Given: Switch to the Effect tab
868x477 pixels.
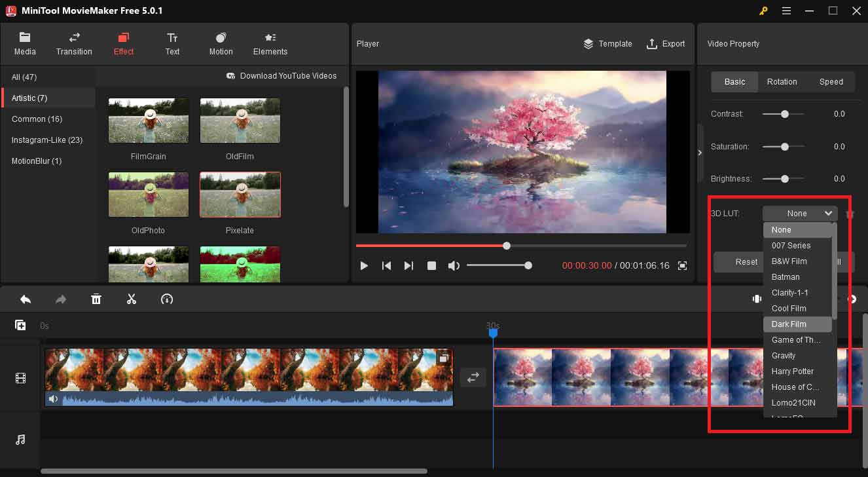Looking at the screenshot, I should (x=123, y=43).
